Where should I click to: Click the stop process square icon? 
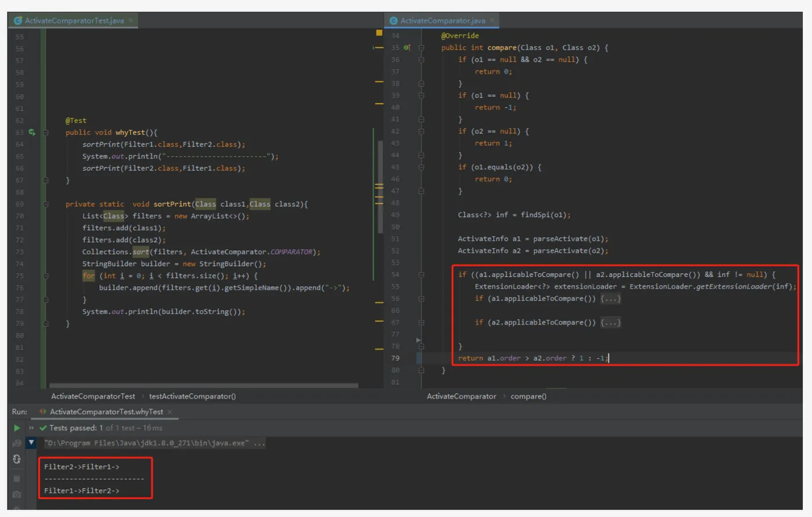(17, 479)
